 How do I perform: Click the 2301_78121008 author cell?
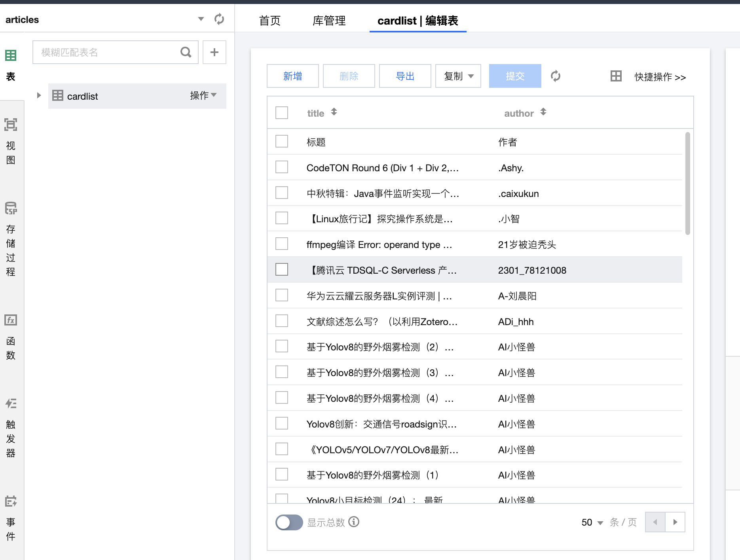(532, 271)
